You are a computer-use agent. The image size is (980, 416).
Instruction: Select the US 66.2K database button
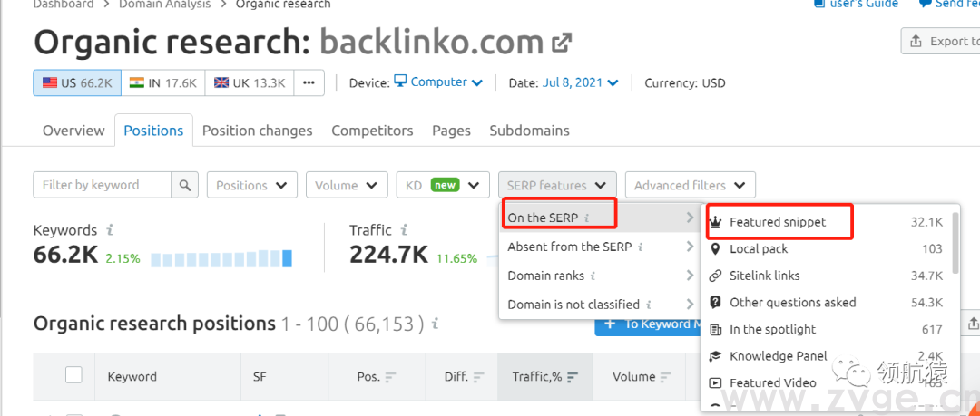click(77, 82)
